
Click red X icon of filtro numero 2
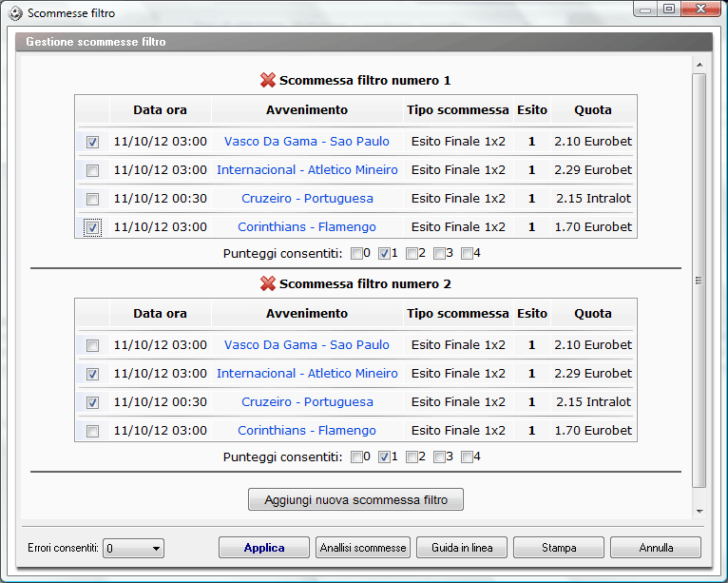pos(268,284)
